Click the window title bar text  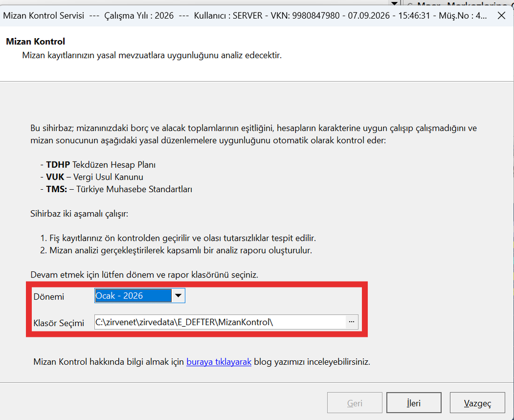[245, 16]
